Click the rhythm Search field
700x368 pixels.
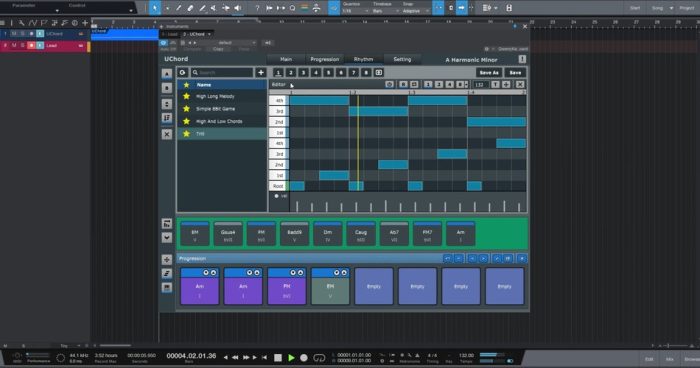pyautogui.click(x=222, y=72)
